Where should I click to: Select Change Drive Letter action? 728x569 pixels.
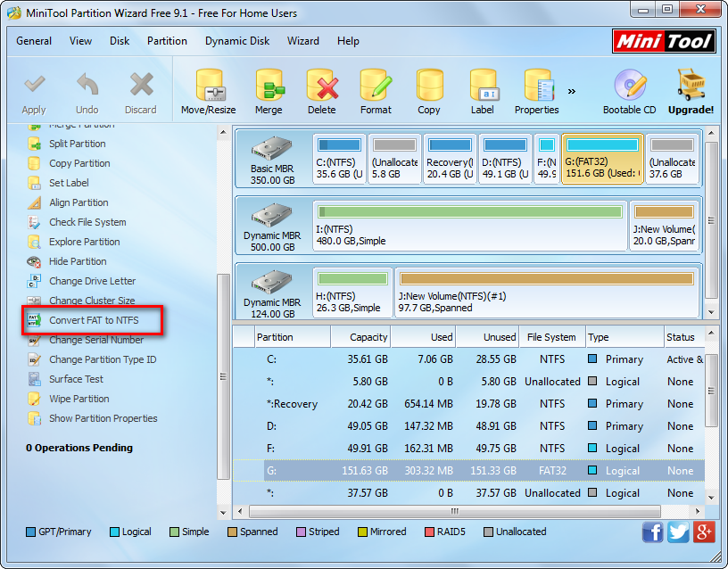[x=82, y=281]
